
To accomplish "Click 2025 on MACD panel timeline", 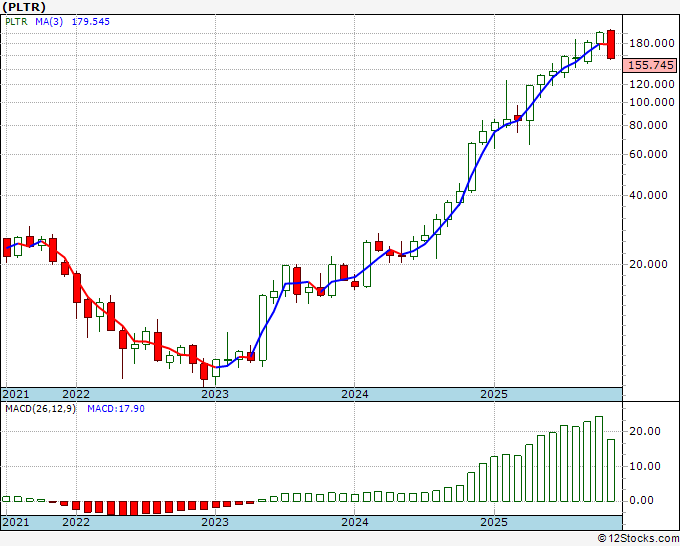I will [494, 522].
